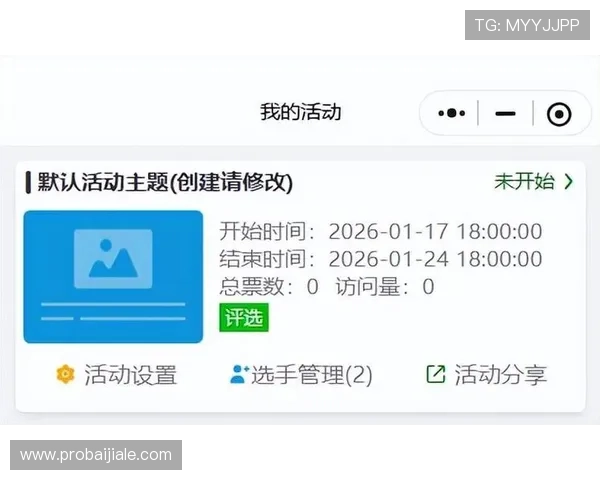Click the start time 2026-01-17 18:00:00

435,232
